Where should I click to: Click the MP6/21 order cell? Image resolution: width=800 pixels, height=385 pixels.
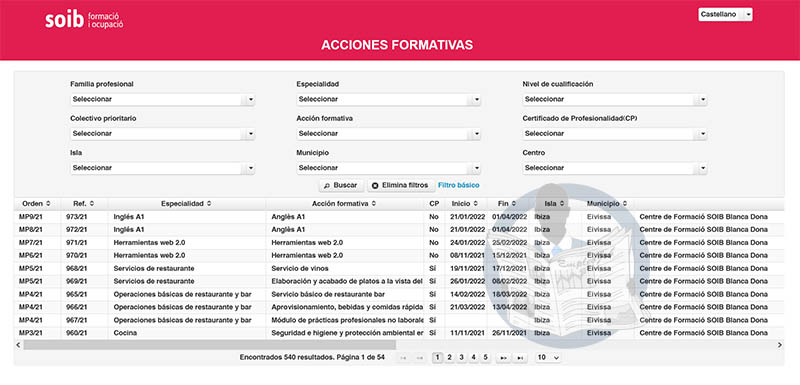(x=37, y=255)
